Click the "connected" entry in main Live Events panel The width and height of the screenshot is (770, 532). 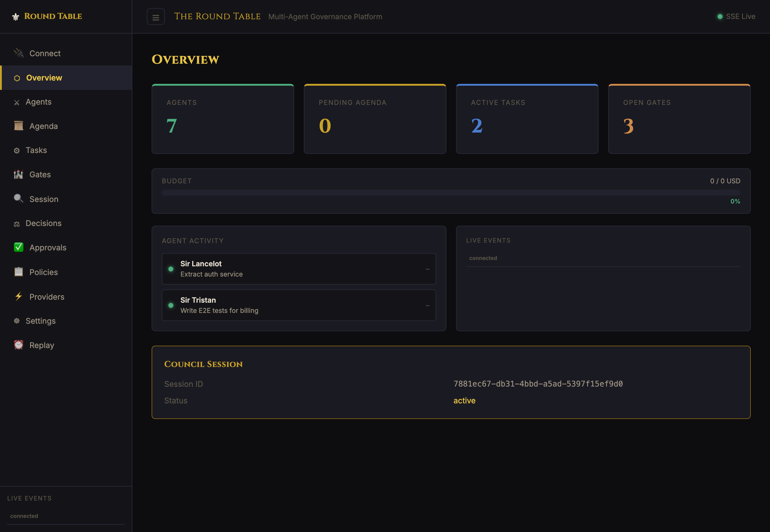pyautogui.click(x=483, y=258)
